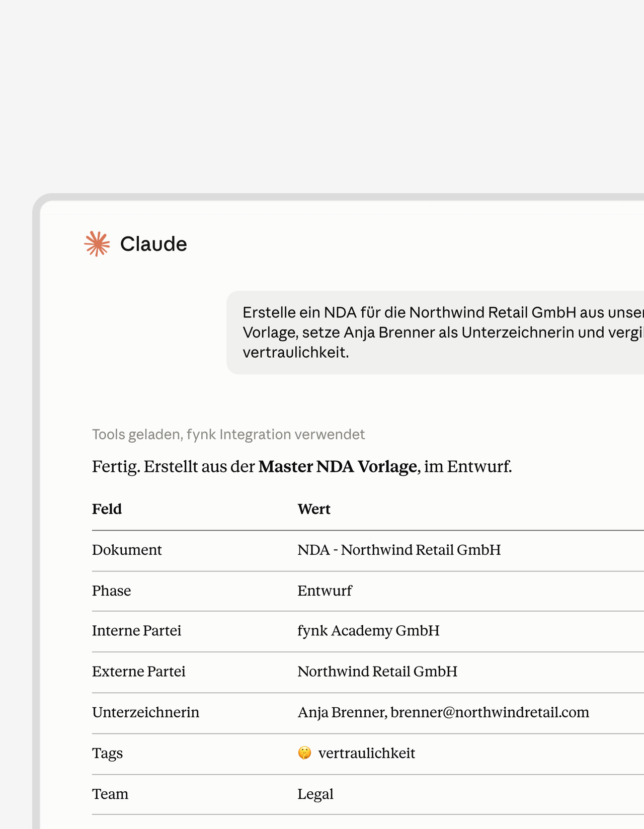Viewport: 644px width, 829px height.
Task: Click the 'Phase' field label
Action: click(x=111, y=591)
